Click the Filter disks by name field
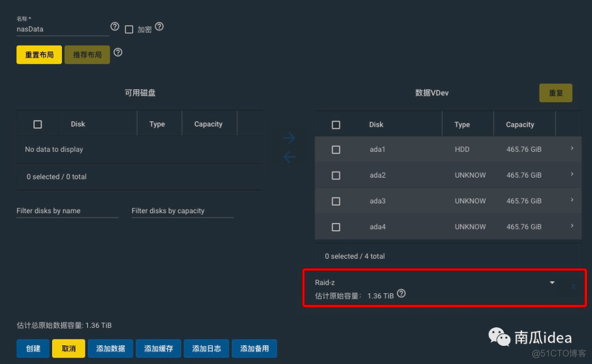The height and width of the screenshot is (364, 592). coord(67,211)
